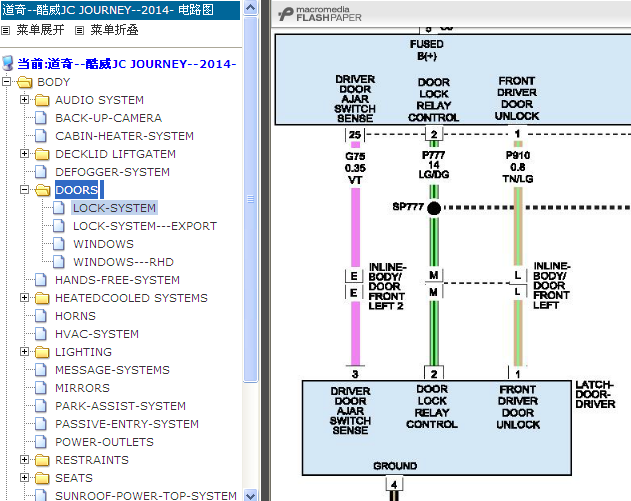The width and height of the screenshot is (631, 501).
Task: Open the POWER-OUTLETS diagram
Action: click(104, 442)
